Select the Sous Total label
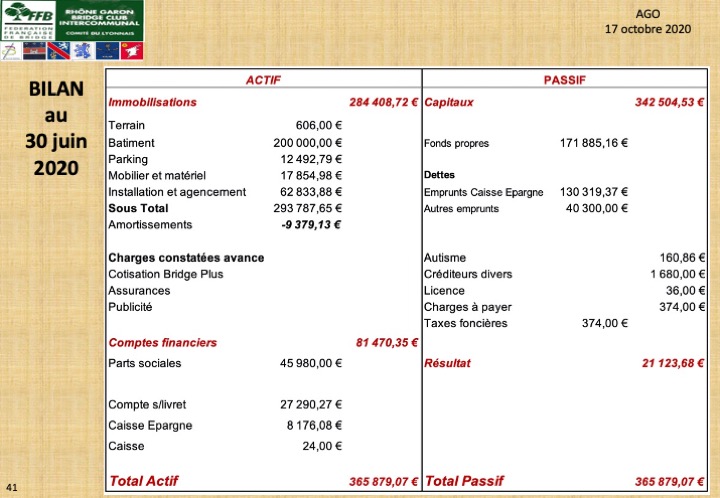Screen dimensions: 720x498 [138, 208]
